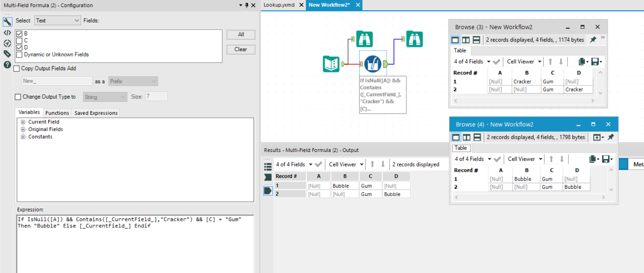
Task: Move up arrow in Browse (3) toolbar
Action: pyautogui.click(x=551, y=62)
